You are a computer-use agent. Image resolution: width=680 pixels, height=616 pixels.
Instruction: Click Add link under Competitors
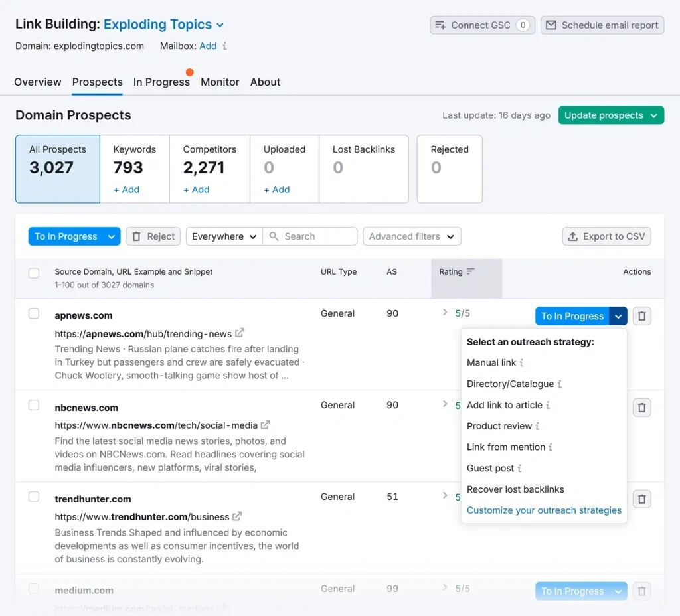pyautogui.click(x=196, y=189)
